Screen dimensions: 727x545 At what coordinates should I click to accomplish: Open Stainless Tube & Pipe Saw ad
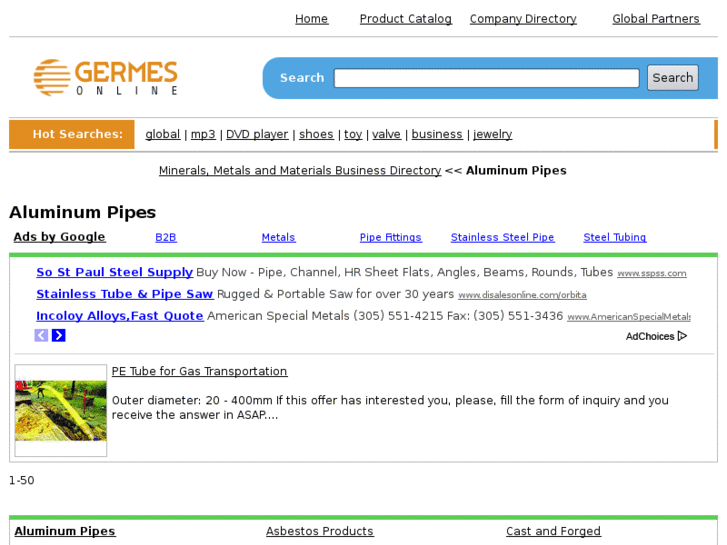[x=125, y=294]
